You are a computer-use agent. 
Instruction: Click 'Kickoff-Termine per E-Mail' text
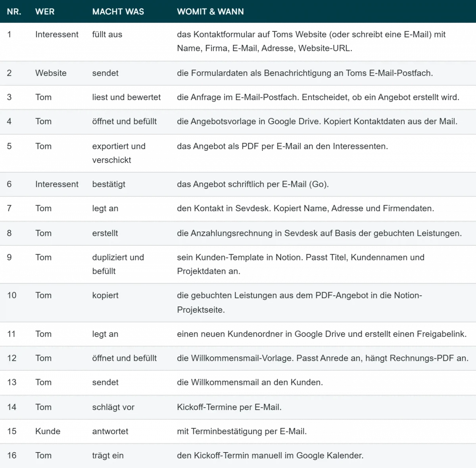pos(229,407)
